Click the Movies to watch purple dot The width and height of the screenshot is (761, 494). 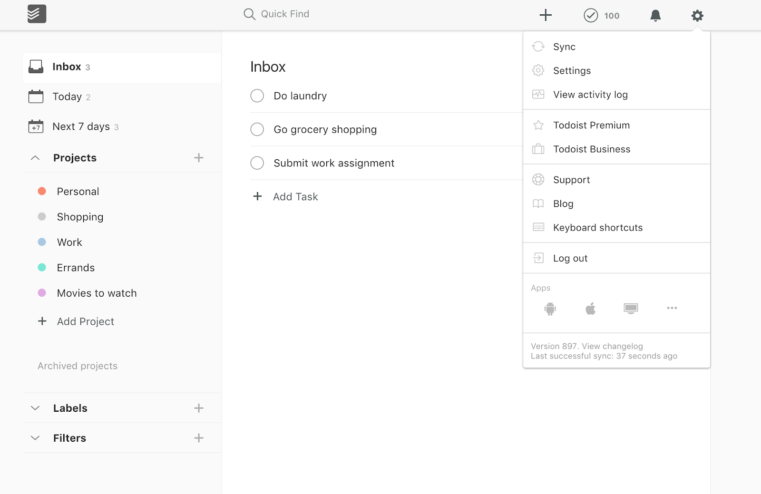[42, 293]
